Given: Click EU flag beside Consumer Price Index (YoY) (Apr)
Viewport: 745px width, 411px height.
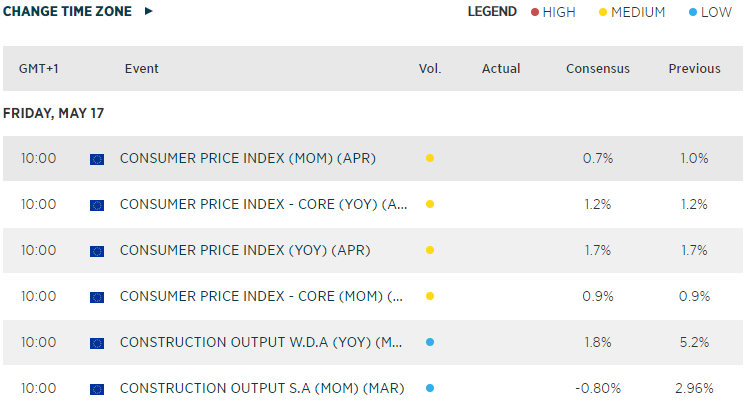Looking at the screenshot, I should point(97,251).
